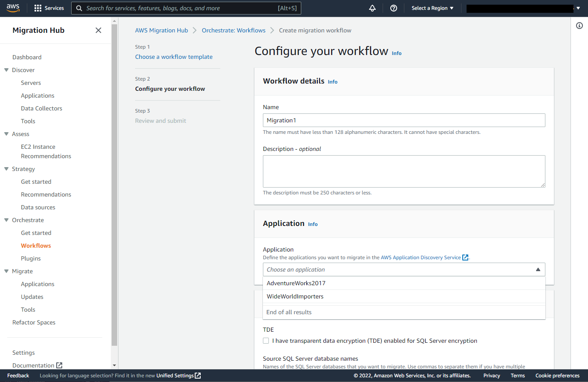Open Get started under Orchestrate
588x382 pixels.
pos(36,233)
